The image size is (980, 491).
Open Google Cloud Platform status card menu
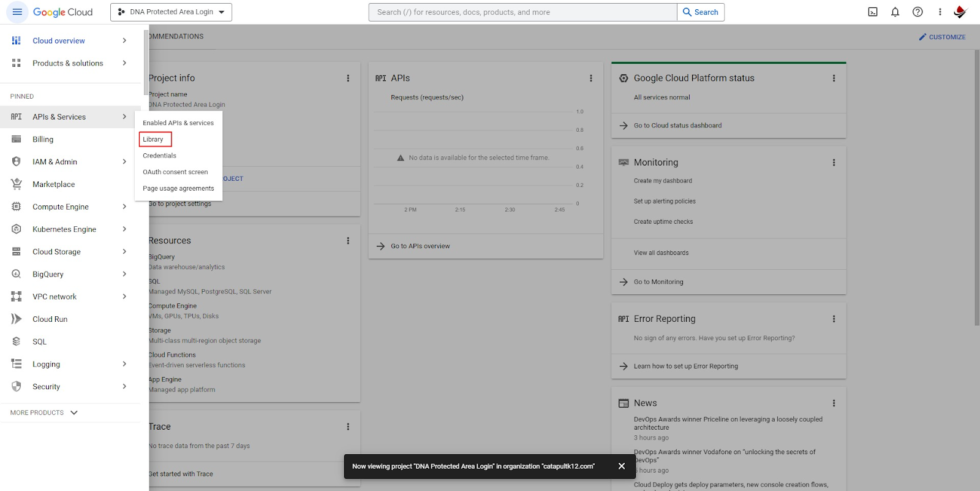[x=834, y=78]
